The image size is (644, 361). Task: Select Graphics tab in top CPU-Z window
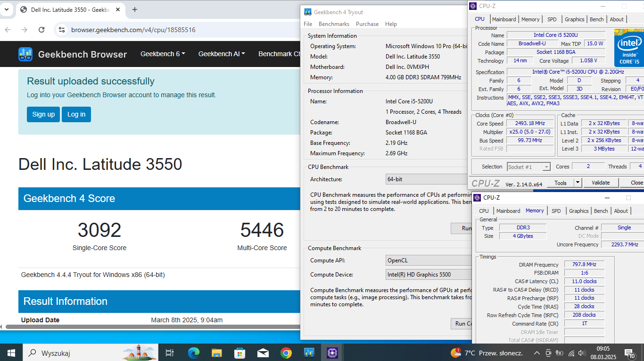click(574, 19)
